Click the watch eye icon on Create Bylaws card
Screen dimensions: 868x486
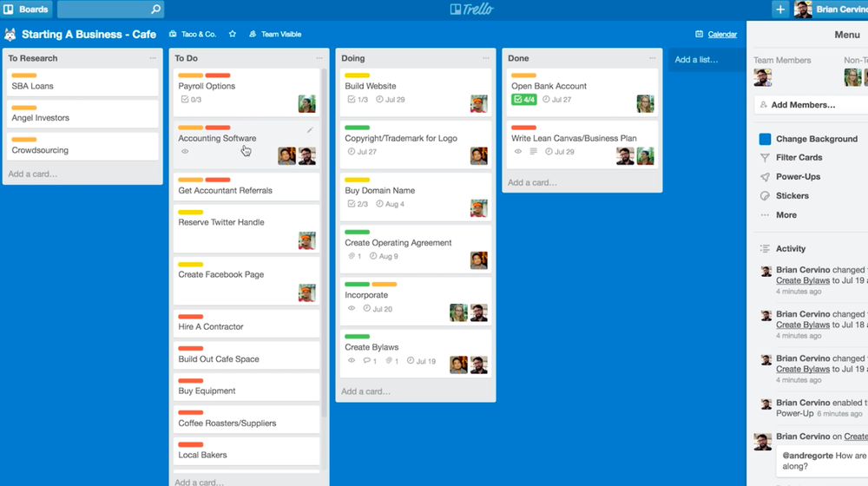tap(352, 361)
